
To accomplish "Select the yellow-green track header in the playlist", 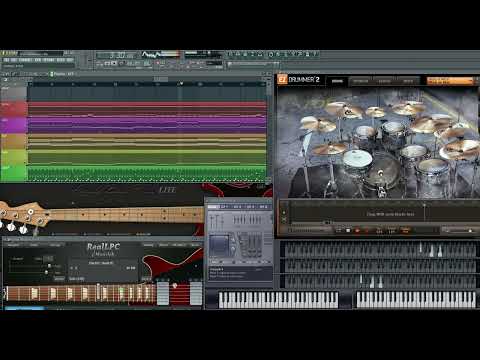I will (13, 157).
